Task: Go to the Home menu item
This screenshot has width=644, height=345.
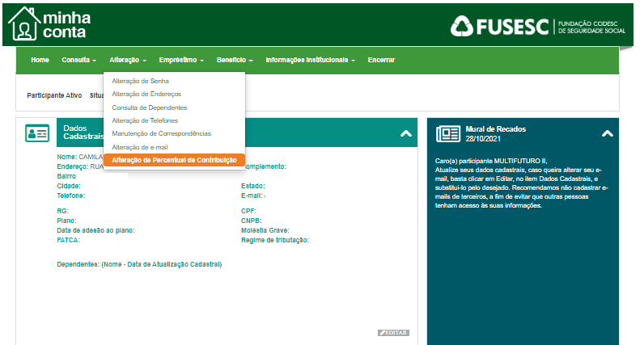Action: [40, 60]
